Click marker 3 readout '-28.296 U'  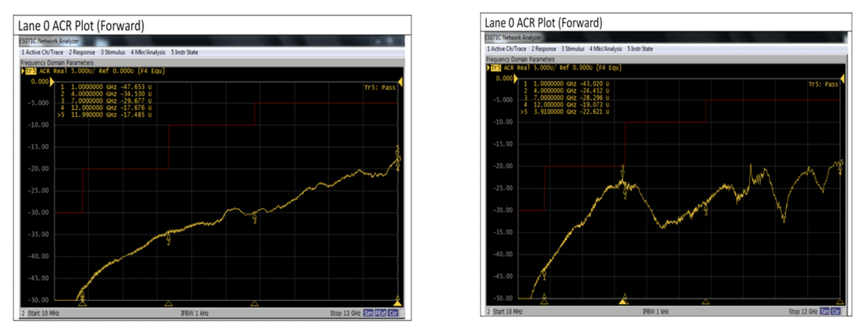[595, 97]
